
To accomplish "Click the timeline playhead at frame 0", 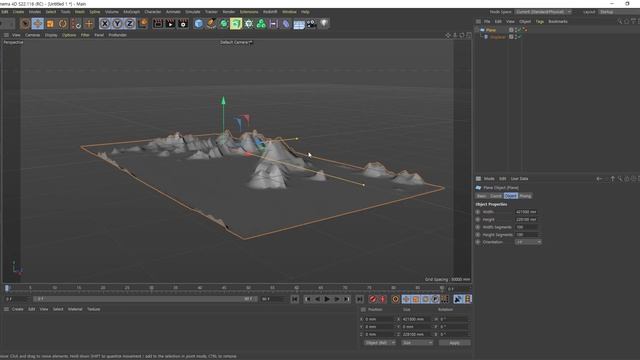I will click(7, 289).
